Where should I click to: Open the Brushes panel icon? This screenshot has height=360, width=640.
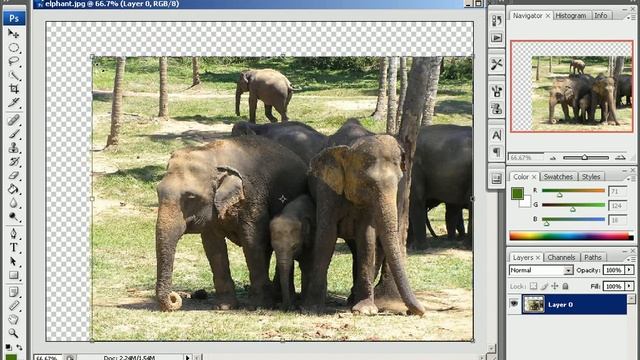496,91
